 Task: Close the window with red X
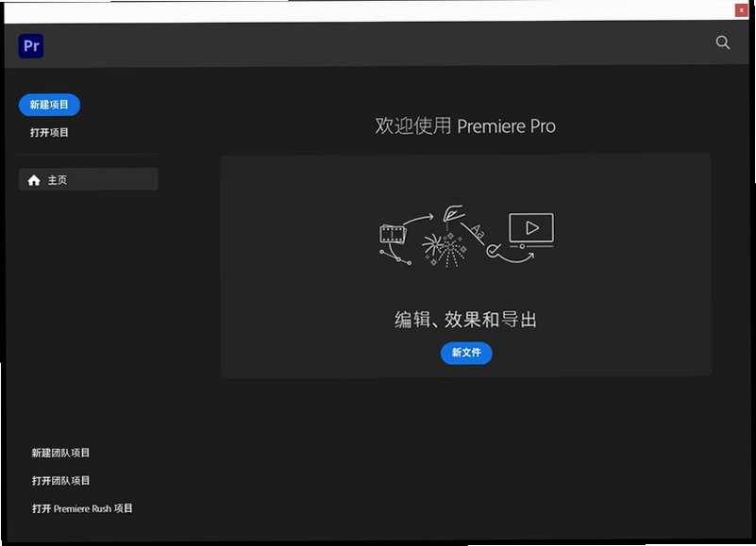(741, 10)
